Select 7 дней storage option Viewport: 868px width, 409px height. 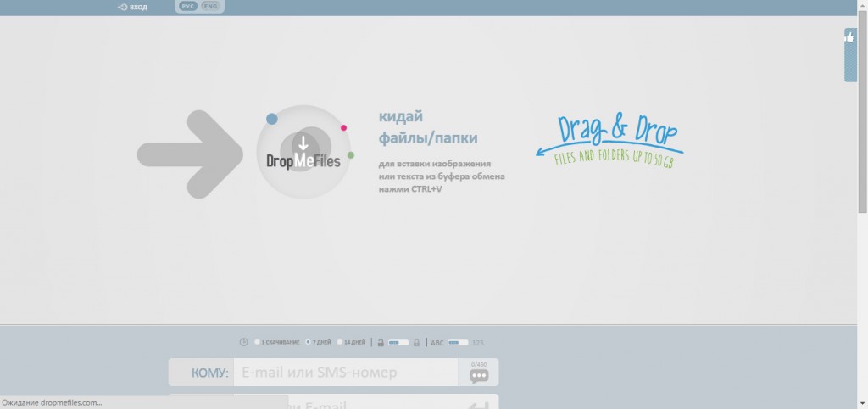click(319, 342)
